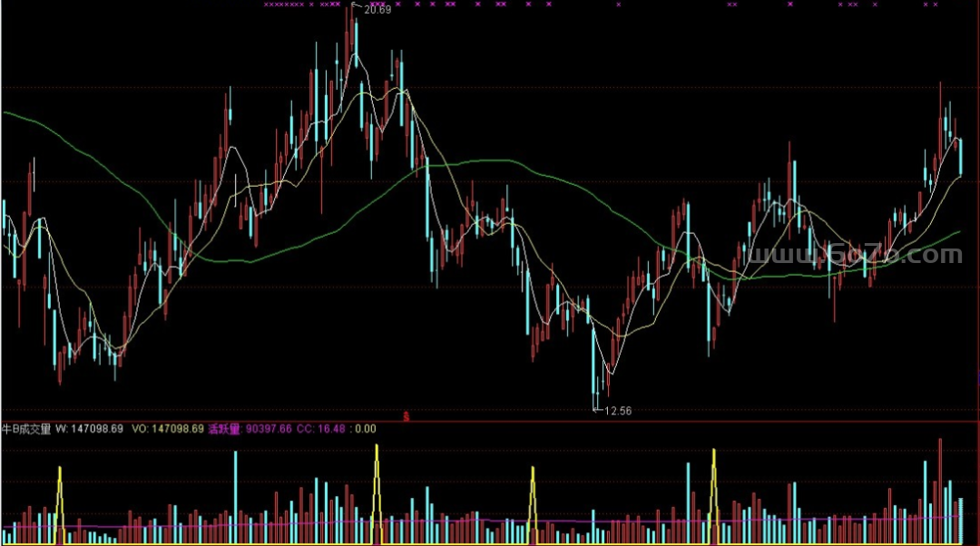Viewport: 980px width, 546px height.
Task: Click the CC: 16.48 value
Action: coord(320,429)
